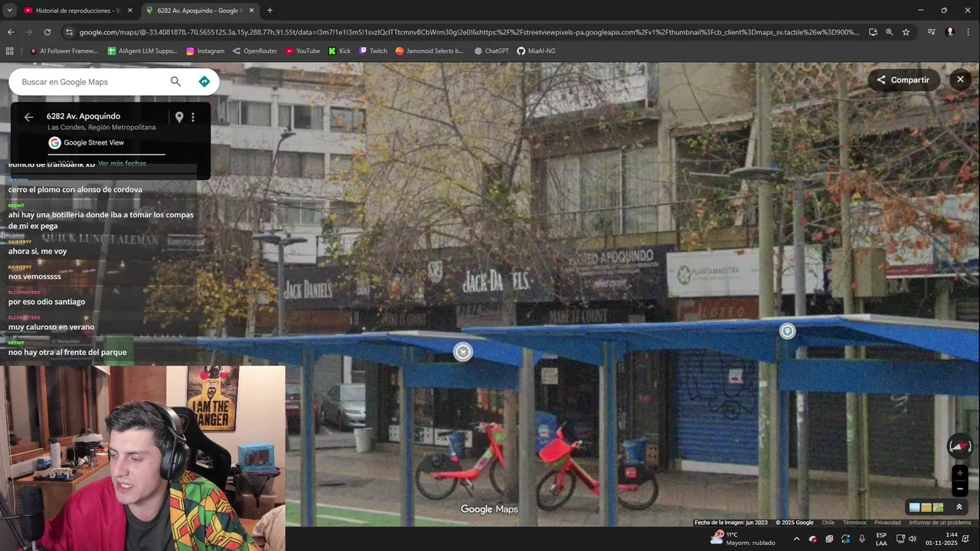Screen dimensions: 980x551
Task: Open the MiaAI-NG GitHub bookmark
Action: (x=536, y=51)
